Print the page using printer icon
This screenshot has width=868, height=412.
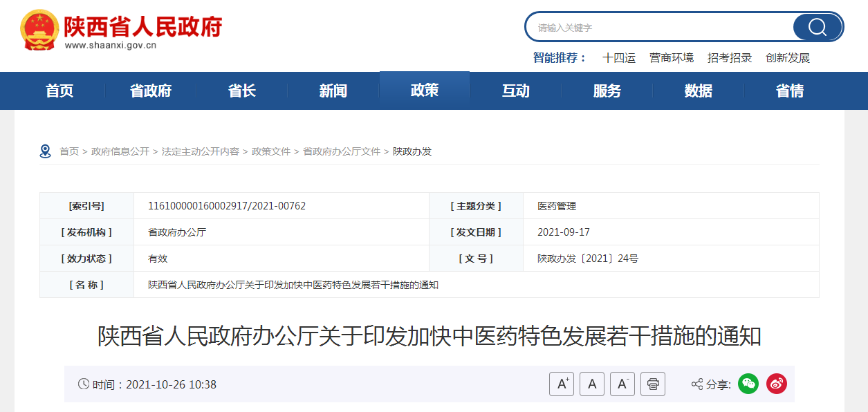653,384
